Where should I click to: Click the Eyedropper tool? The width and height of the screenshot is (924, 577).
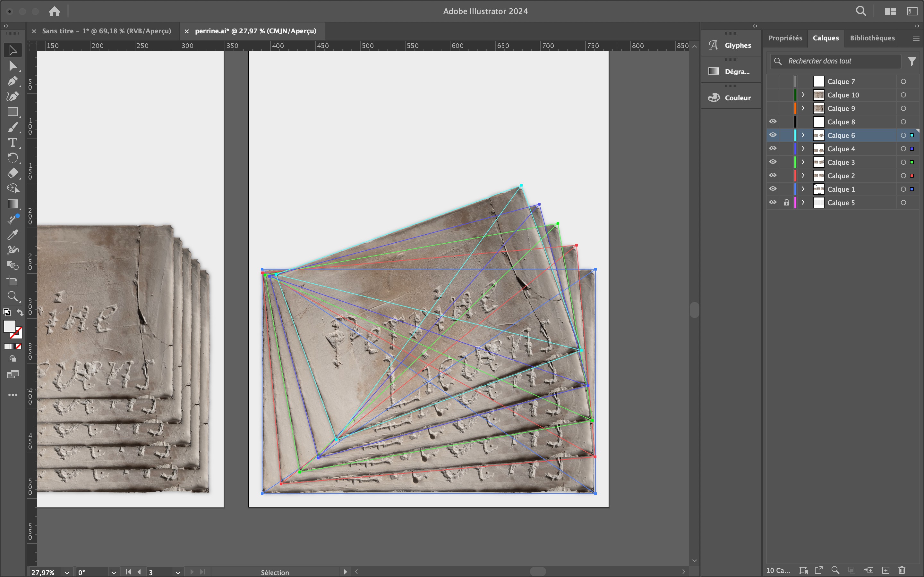point(12,235)
